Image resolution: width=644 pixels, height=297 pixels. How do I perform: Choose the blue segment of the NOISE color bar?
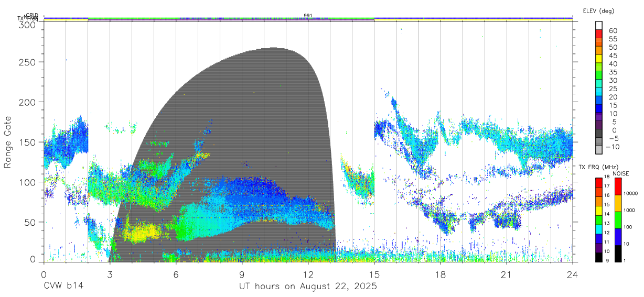[x=618, y=236]
